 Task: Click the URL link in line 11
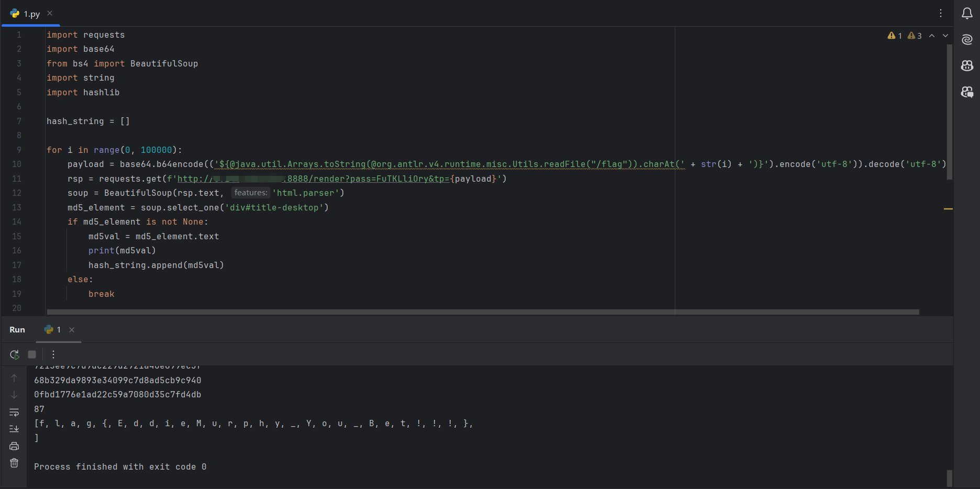tap(314, 179)
